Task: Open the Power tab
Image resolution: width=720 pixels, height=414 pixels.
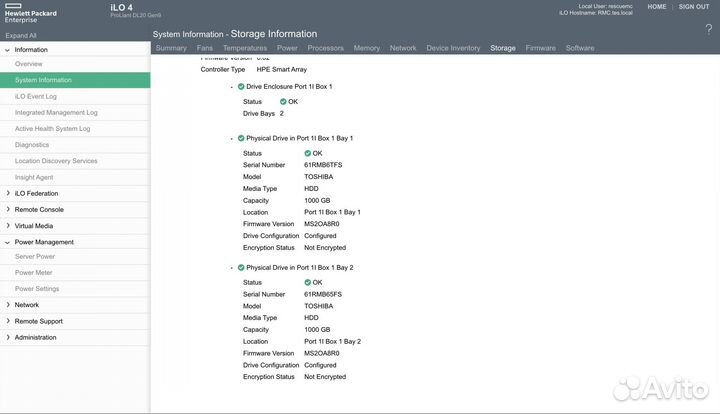Action: 287,48
